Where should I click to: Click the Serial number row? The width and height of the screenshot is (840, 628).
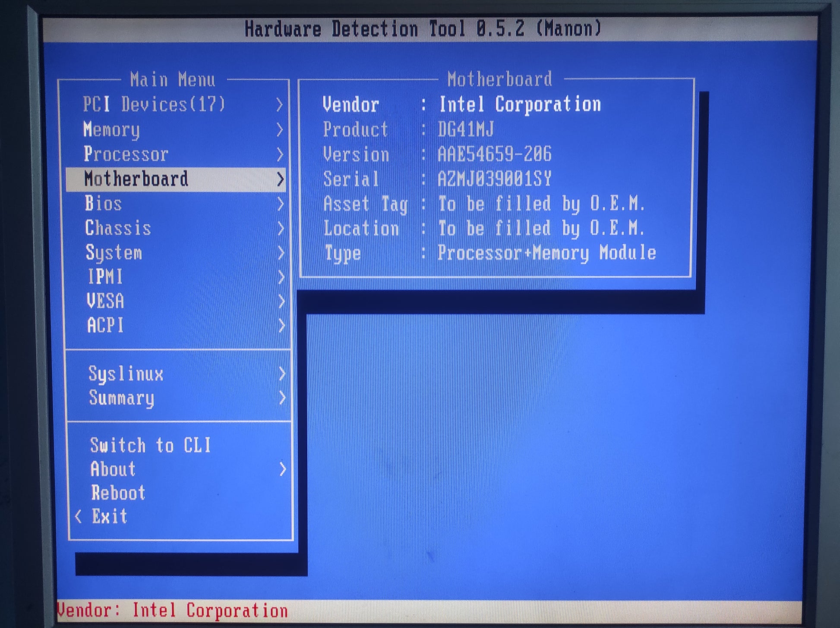click(437, 179)
